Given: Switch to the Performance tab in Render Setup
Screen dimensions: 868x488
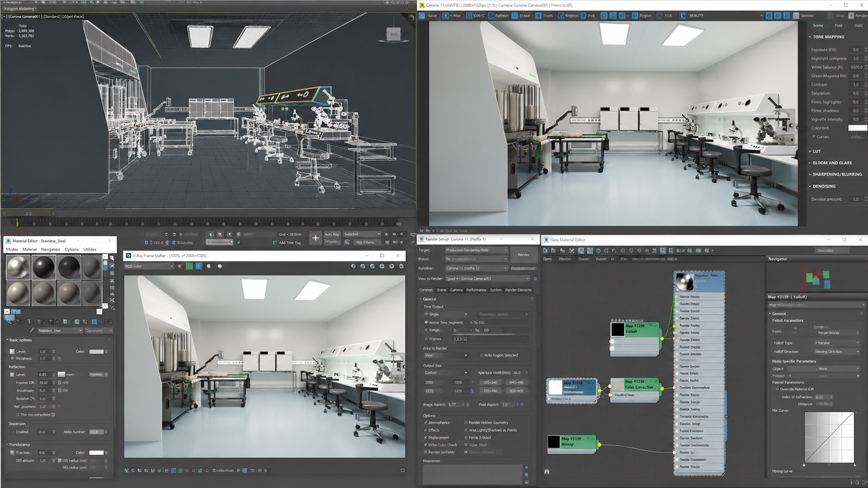Looking at the screenshot, I should pyautogui.click(x=476, y=290).
